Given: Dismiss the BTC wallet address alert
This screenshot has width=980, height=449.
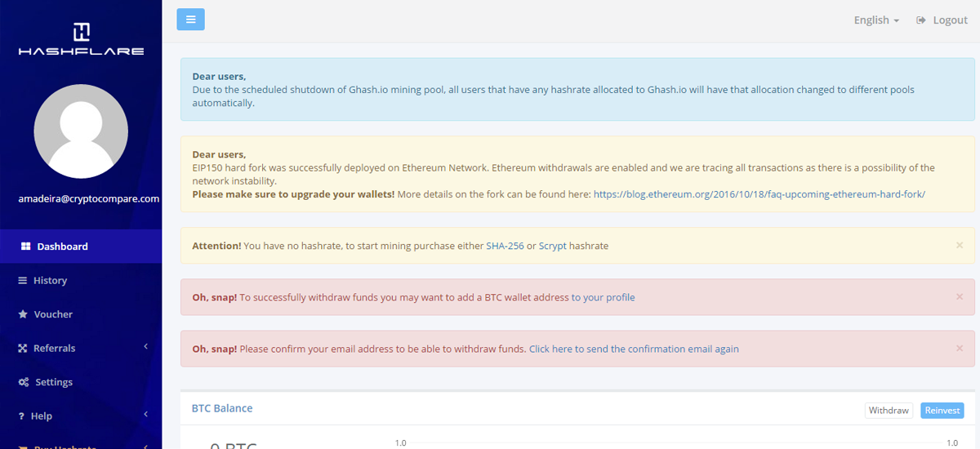Looking at the screenshot, I should pyautogui.click(x=960, y=296).
